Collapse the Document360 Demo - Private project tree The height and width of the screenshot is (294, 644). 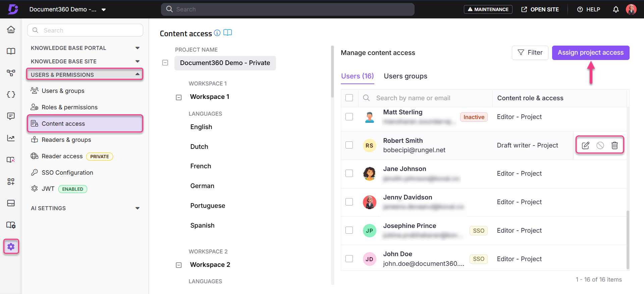pyautogui.click(x=165, y=63)
